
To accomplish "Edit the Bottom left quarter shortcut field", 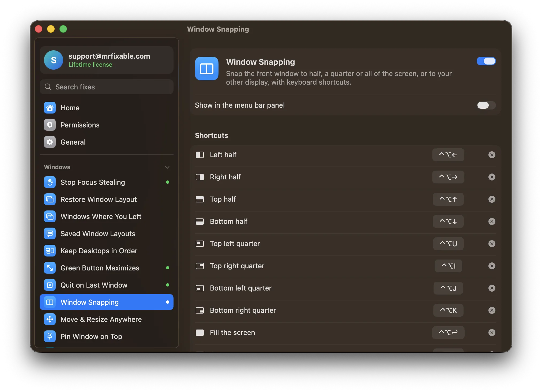I will 448,288.
